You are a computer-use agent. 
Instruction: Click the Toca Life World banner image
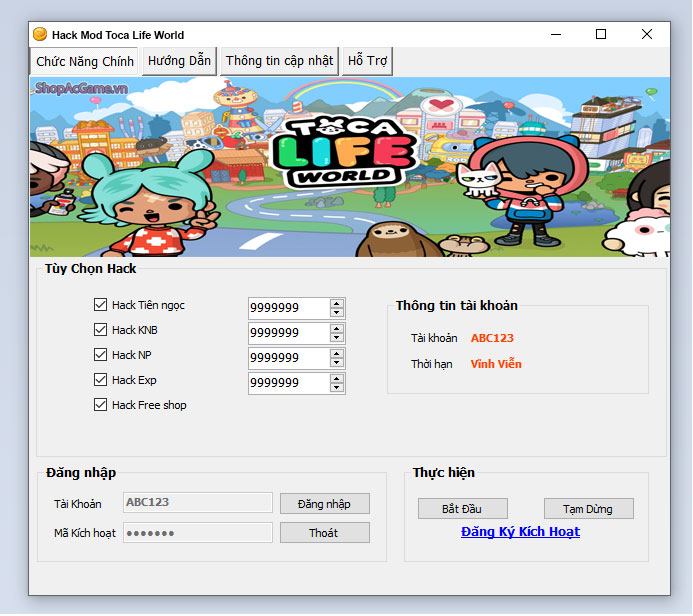350,167
